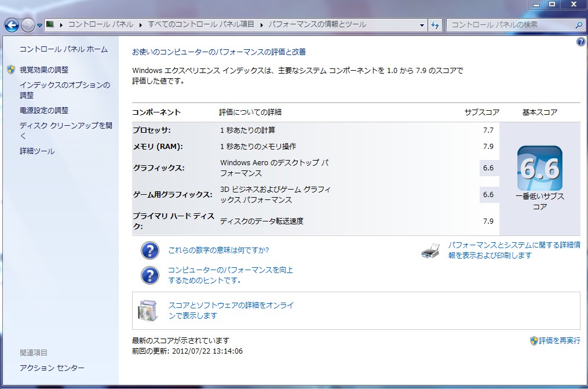This screenshot has height=389, width=588.
Task: Click the blue help question mark icon
Action: 580,42
